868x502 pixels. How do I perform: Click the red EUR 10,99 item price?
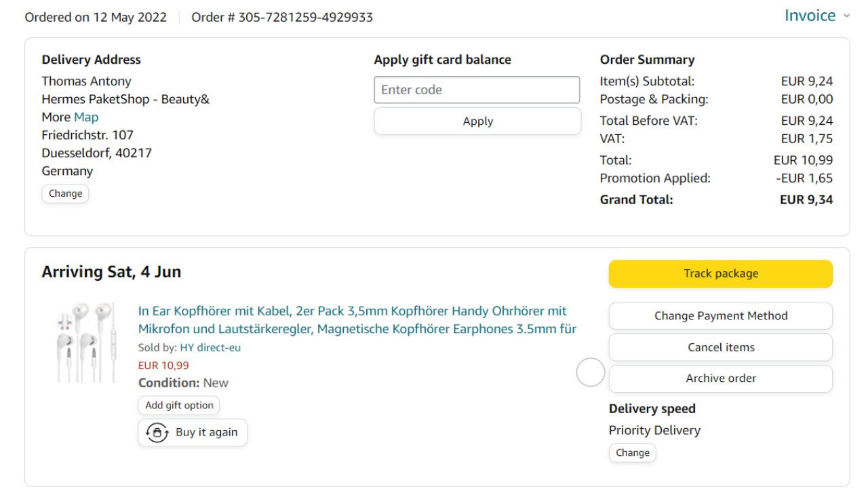tap(163, 366)
